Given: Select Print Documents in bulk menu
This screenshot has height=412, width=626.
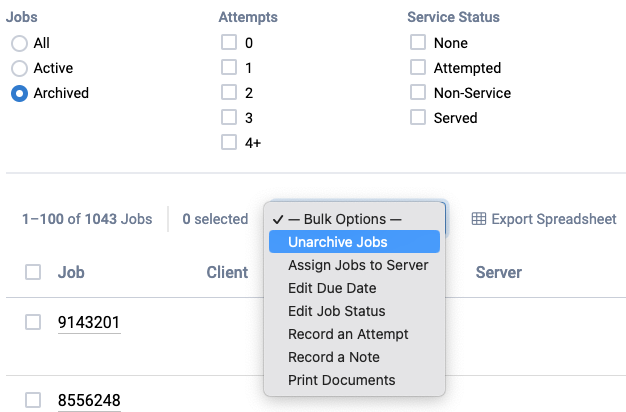Looking at the screenshot, I should click(x=341, y=380).
